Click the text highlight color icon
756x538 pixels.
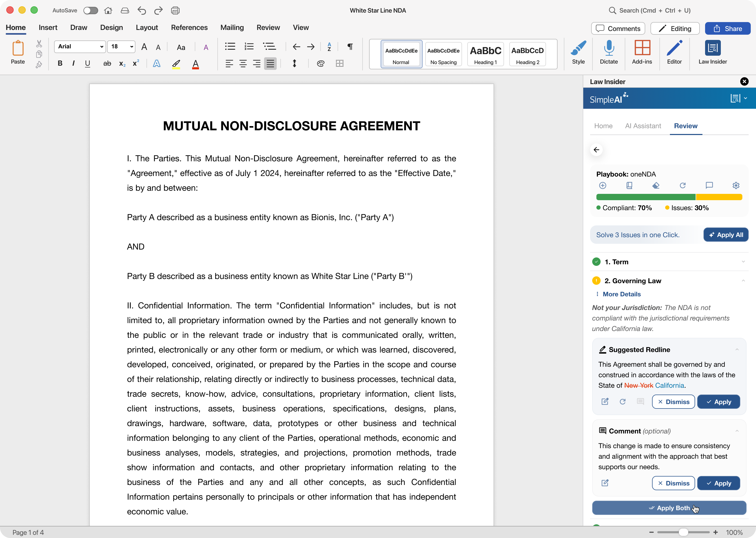(176, 64)
